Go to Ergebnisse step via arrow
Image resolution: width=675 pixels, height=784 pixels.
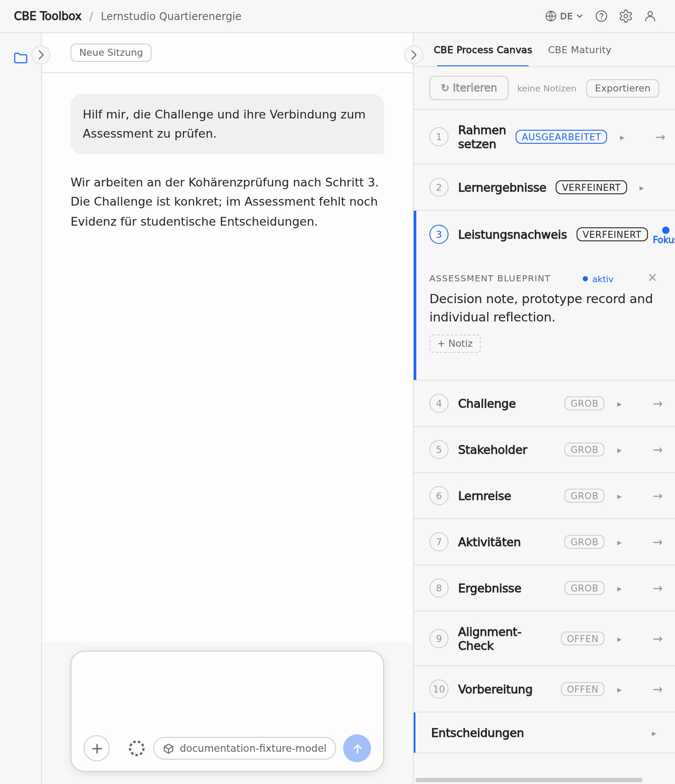coord(658,588)
